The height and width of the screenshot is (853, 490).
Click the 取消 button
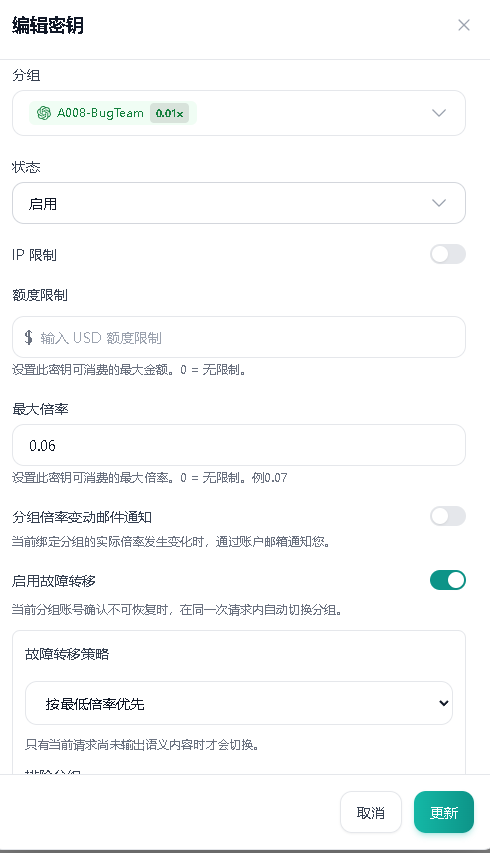tap(371, 812)
